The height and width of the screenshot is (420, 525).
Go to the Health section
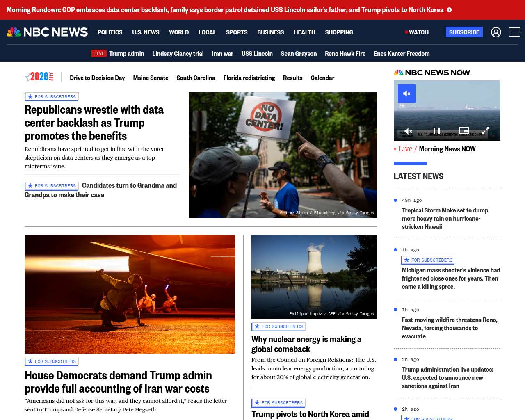pos(304,32)
